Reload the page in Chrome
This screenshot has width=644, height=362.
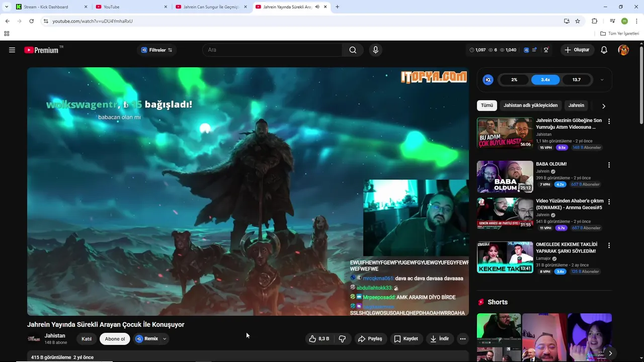(31, 21)
